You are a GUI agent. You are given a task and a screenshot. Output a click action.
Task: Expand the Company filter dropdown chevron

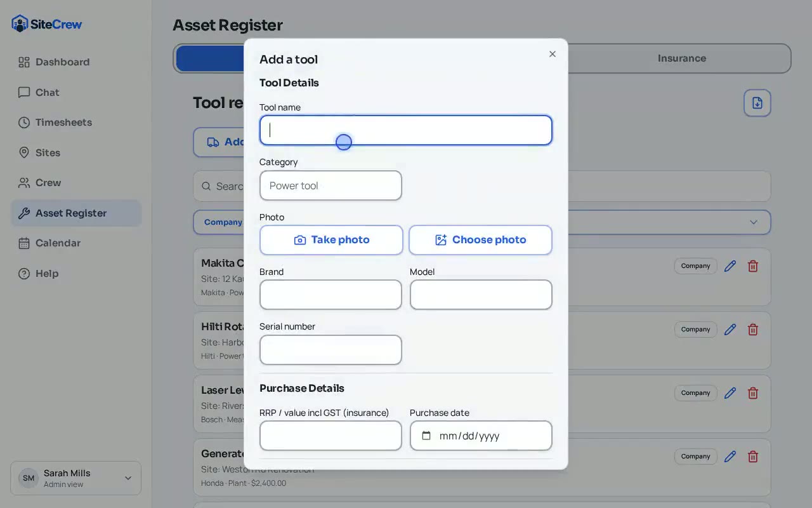pos(754,222)
